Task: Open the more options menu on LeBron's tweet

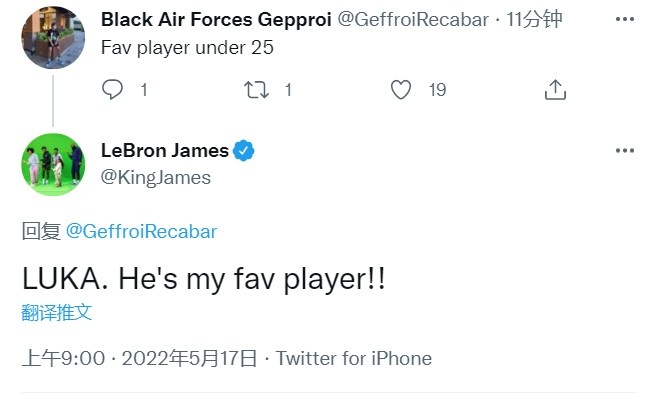Action: [x=625, y=150]
